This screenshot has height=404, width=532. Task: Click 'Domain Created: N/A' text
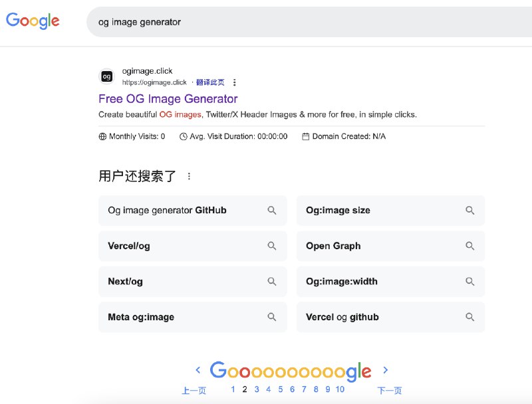pos(348,136)
